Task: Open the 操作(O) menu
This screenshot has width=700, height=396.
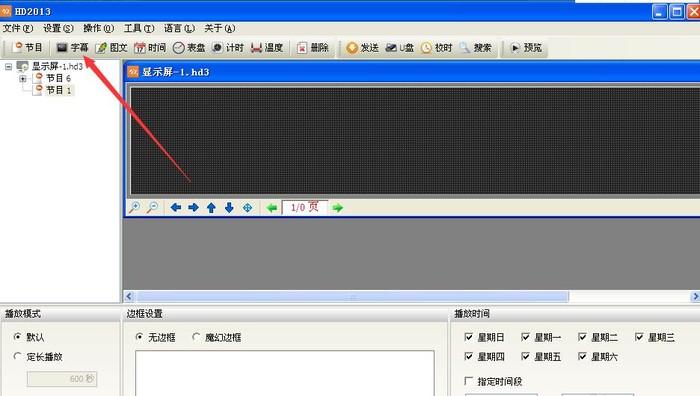Action: (x=99, y=28)
